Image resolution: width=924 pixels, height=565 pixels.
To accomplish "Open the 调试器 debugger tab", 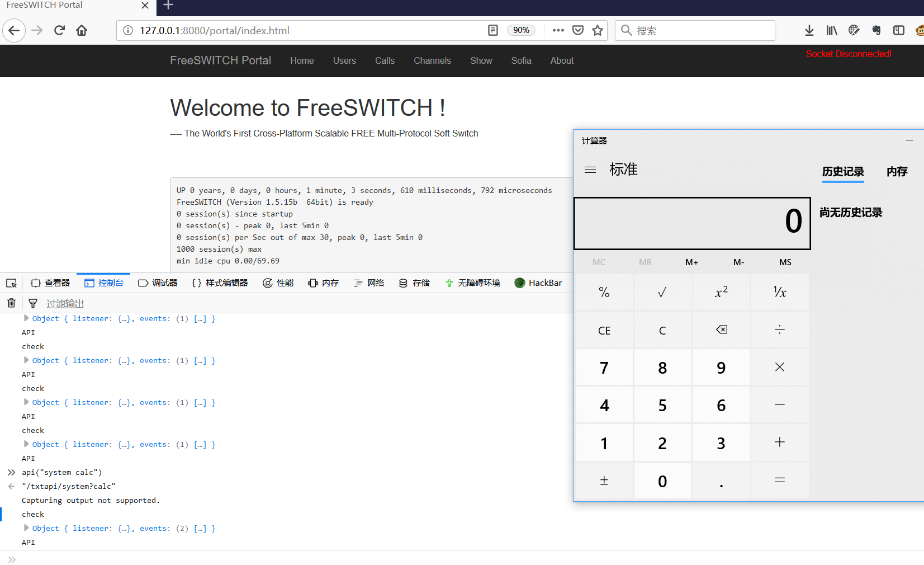I will point(158,283).
